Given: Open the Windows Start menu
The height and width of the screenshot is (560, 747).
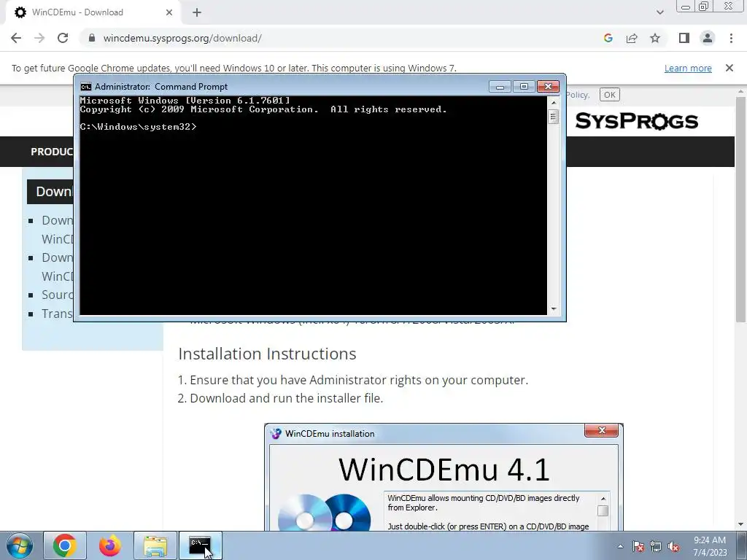Looking at the screenshot, I should (x=19, y=545).
